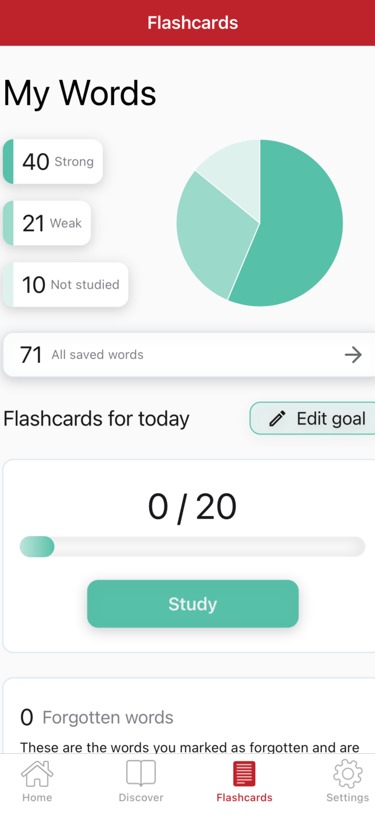Select the red Flashcards tab icon

(x=244, y=774)
